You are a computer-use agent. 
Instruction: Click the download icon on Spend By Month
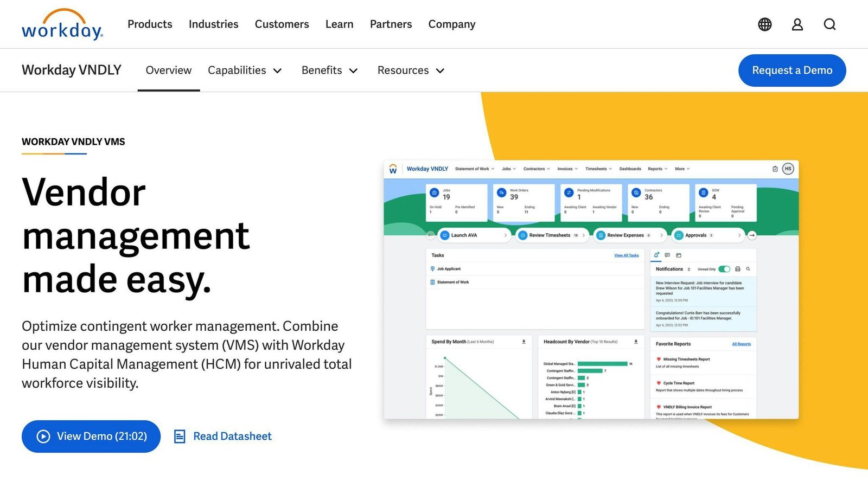(x=524, y=342)
